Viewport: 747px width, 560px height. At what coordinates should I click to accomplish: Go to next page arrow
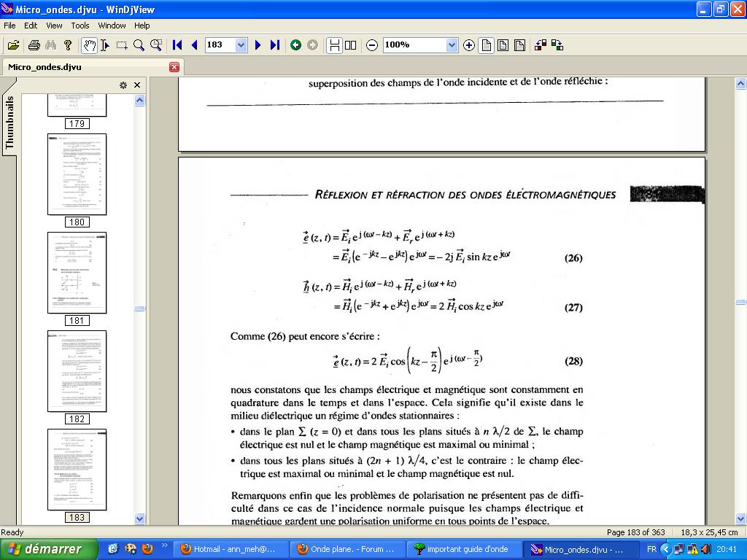tap(258, 45)
